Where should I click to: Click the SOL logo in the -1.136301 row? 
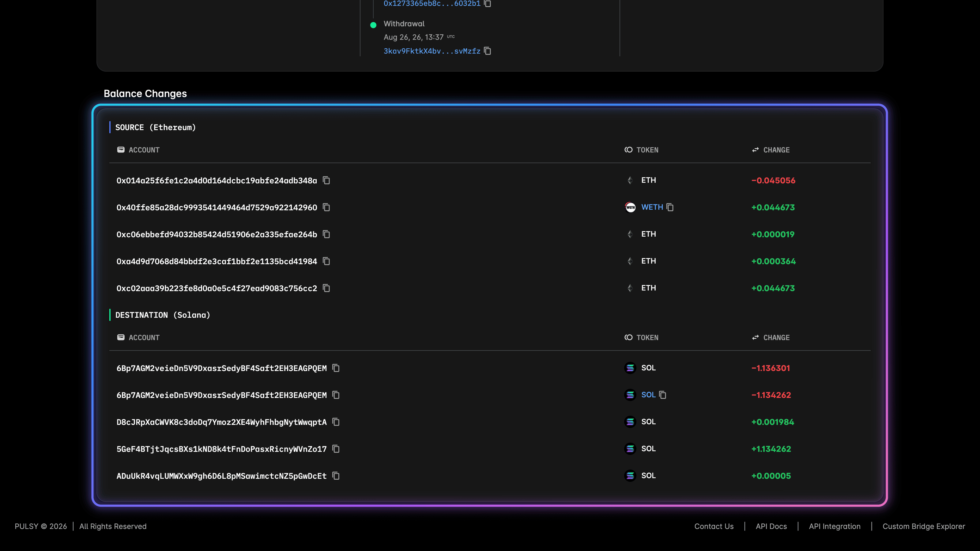click(630, 368)
